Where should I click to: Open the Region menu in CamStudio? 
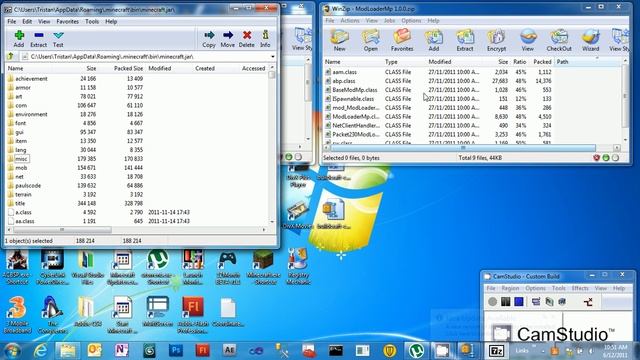click(x=510, y=288)
